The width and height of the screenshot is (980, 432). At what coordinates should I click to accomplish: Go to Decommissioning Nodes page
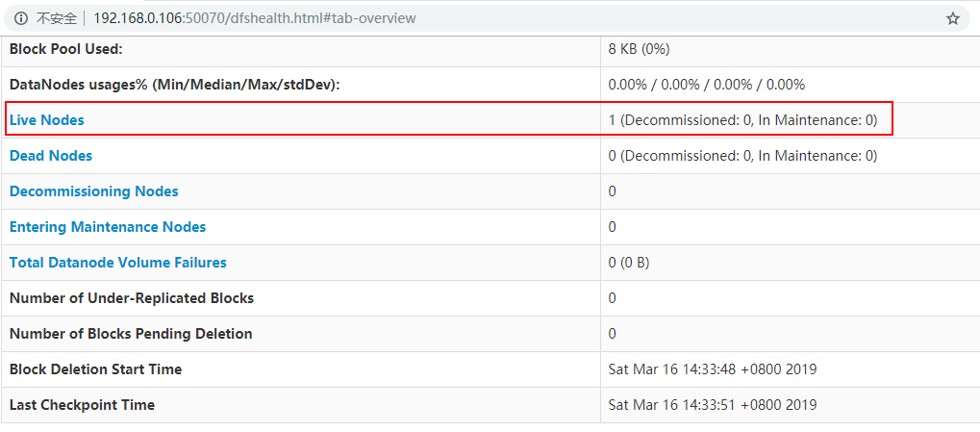pos(93,191)
